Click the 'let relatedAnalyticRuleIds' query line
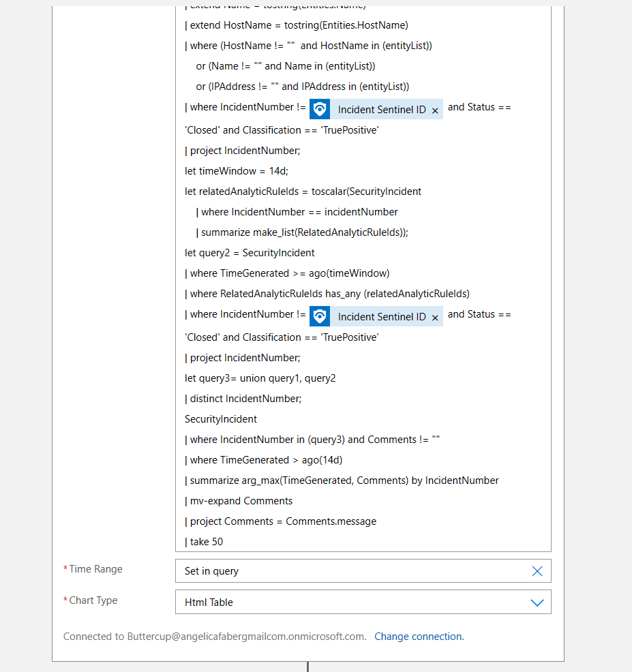 [303, 192]
